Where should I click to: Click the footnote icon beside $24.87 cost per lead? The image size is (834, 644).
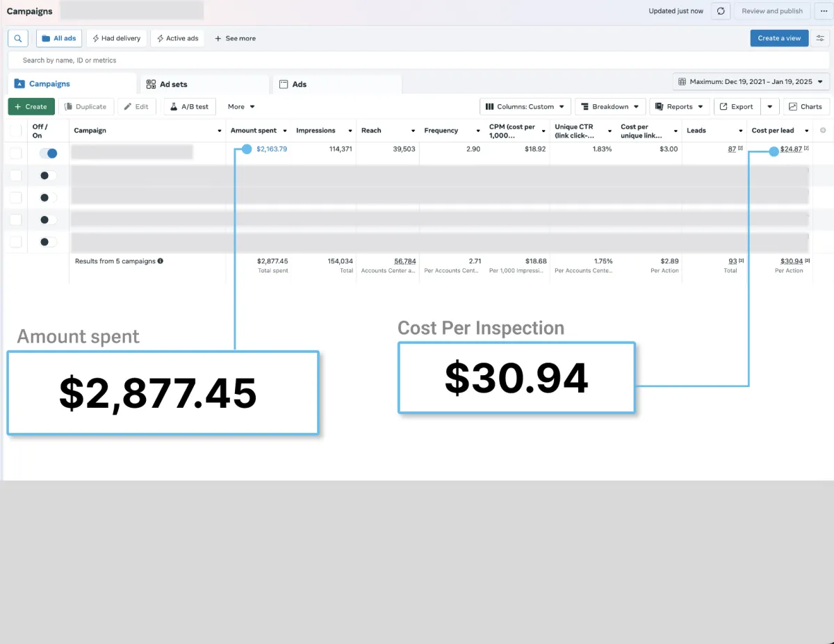pyautogui.click(x=806, y=149)
